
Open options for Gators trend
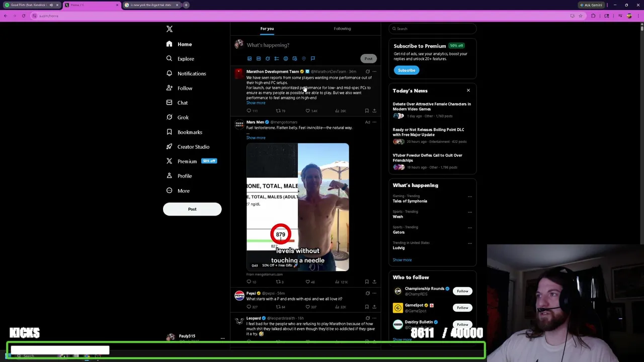(470, 228)
